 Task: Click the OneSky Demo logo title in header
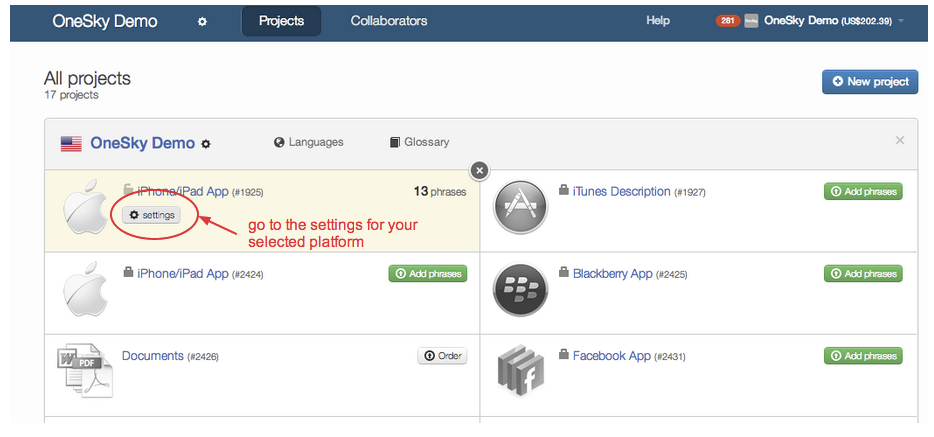tap(105, 21)
